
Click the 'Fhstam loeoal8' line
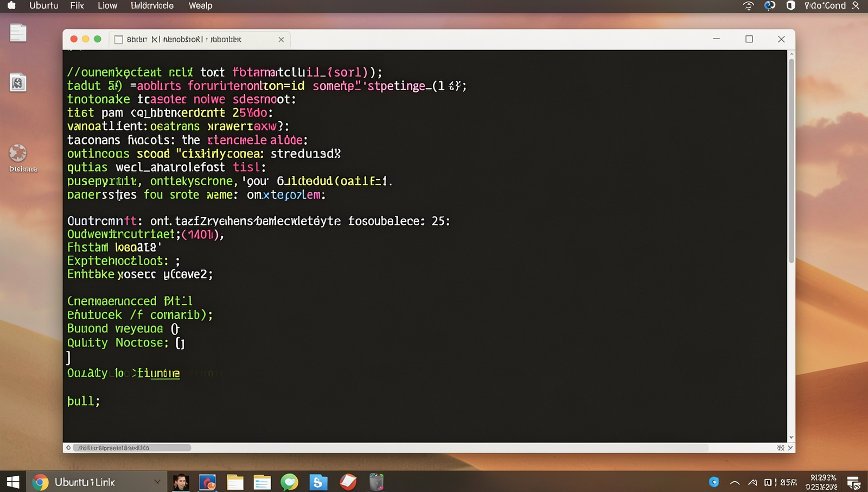click(x=114, y=248)
